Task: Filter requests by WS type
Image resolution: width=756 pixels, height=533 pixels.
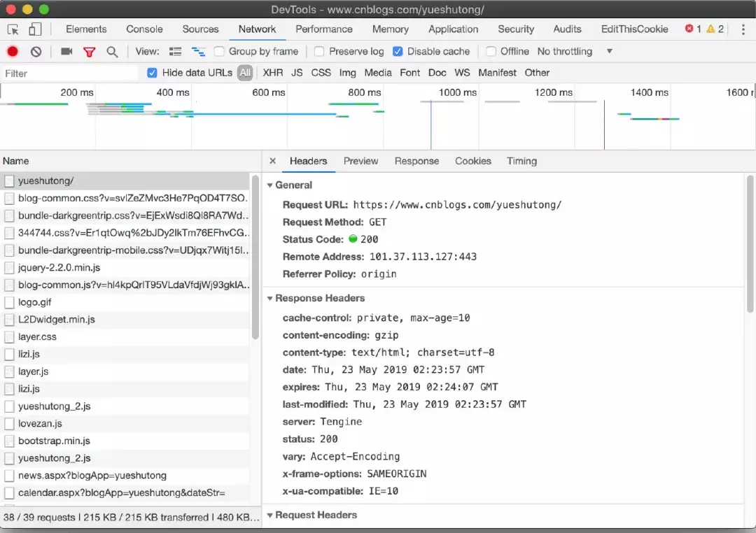Action: click(x=462, y=73)
